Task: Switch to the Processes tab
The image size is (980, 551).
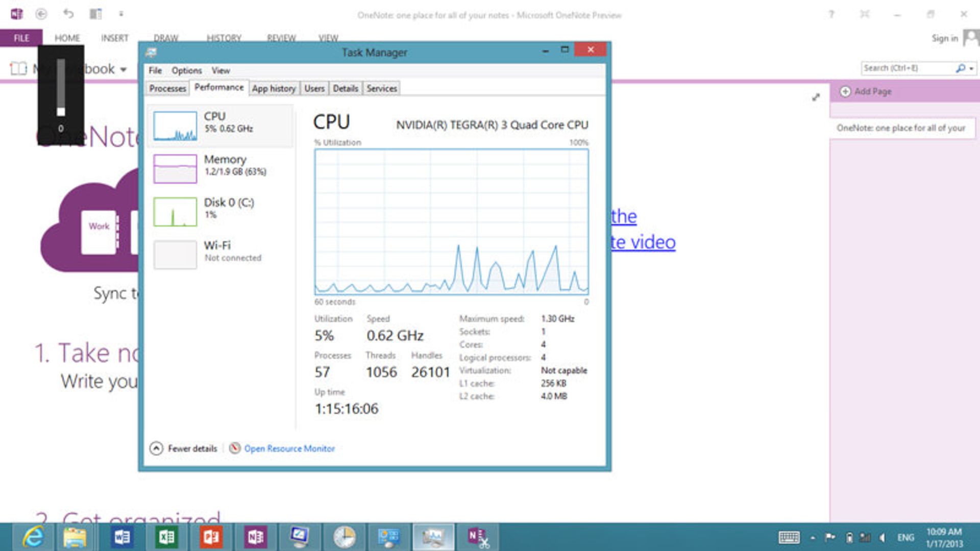Action: tap(167, 88)
